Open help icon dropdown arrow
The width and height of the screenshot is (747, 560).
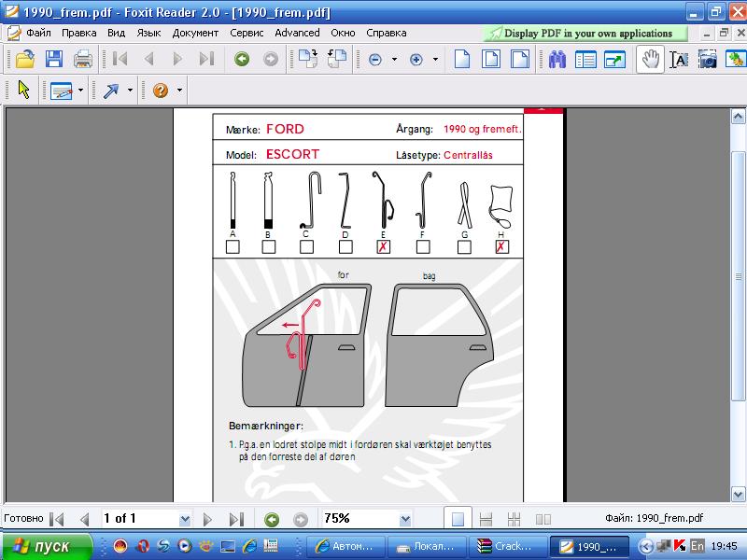tap(179, 90)
